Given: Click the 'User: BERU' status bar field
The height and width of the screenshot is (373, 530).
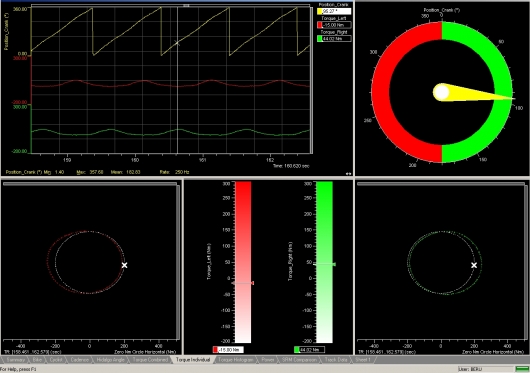Looking at the screenshot, I should [485, 369].
